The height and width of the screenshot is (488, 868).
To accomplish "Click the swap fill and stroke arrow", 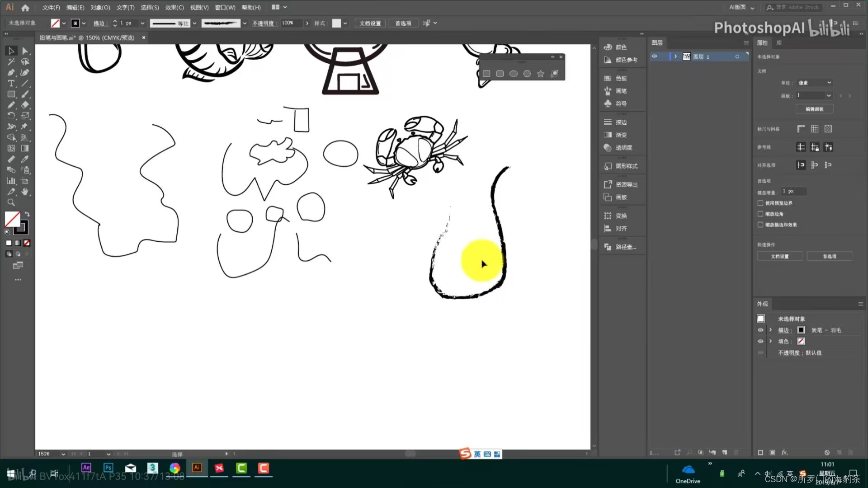I will pos(27,214).
